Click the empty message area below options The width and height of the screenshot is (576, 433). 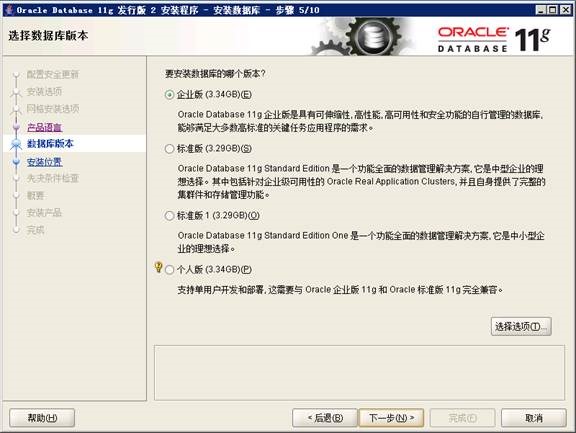(x=359, y=372)
